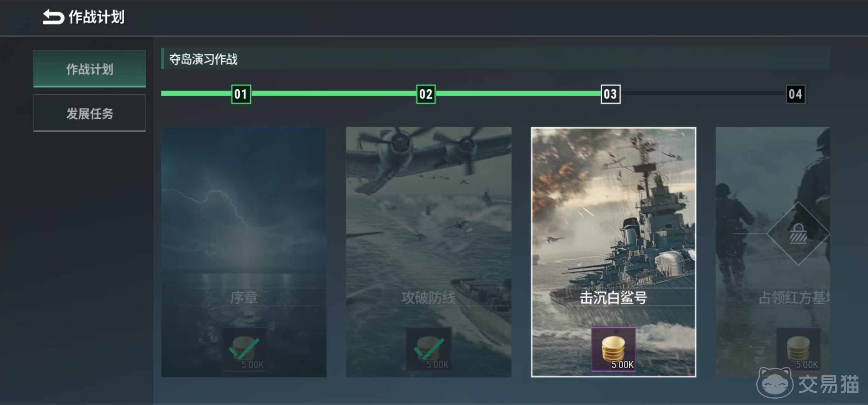Open the 击沉白鲨号 mission card
The height and width of the screenshot is (405, 868).
tap(613, 252)
